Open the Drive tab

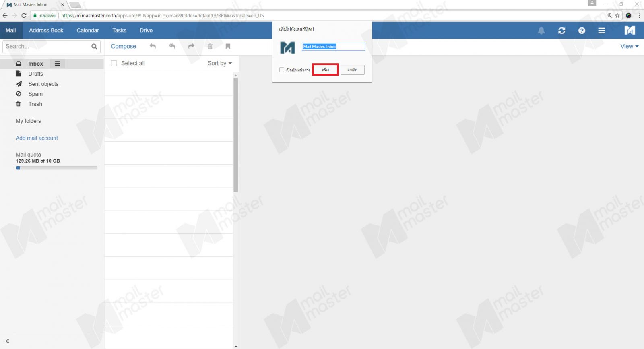point(146,30)
